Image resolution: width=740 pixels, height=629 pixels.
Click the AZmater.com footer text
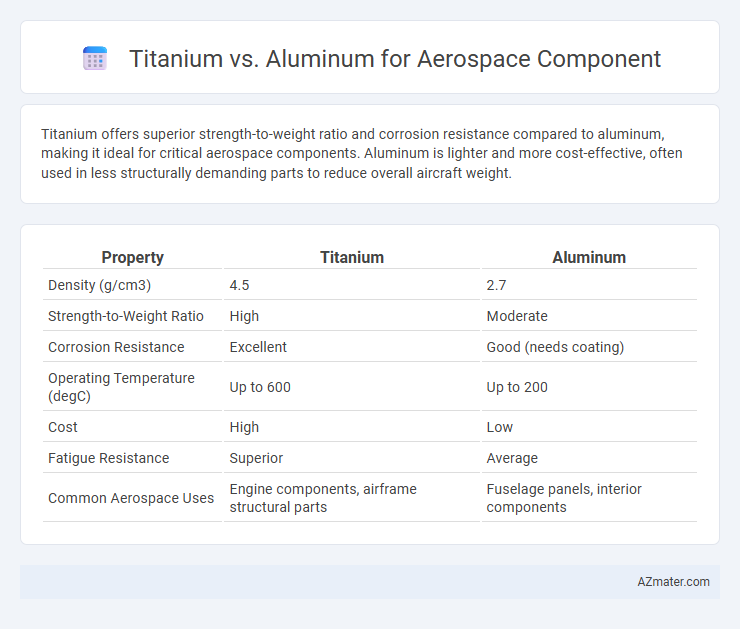click(x=673, y=582)
